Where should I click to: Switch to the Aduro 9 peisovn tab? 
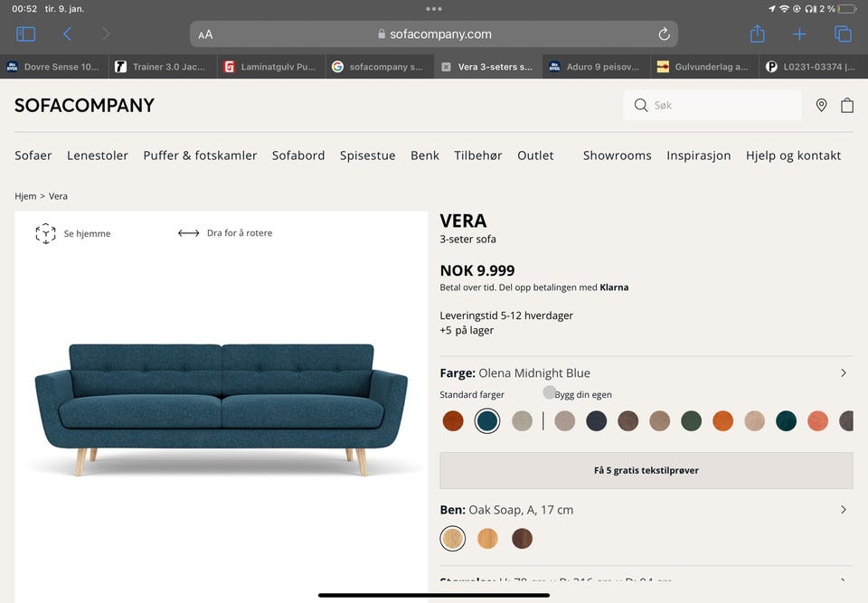coord(596,67)
